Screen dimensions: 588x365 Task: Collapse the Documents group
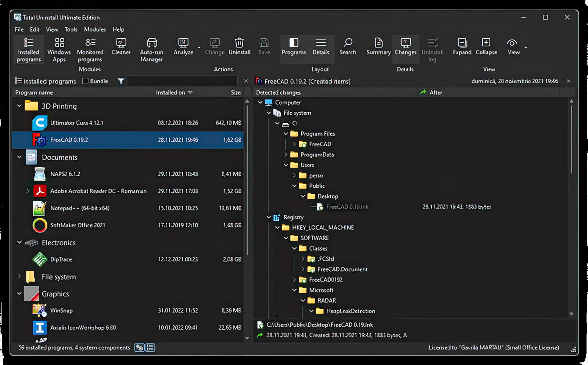click(19, 157)
